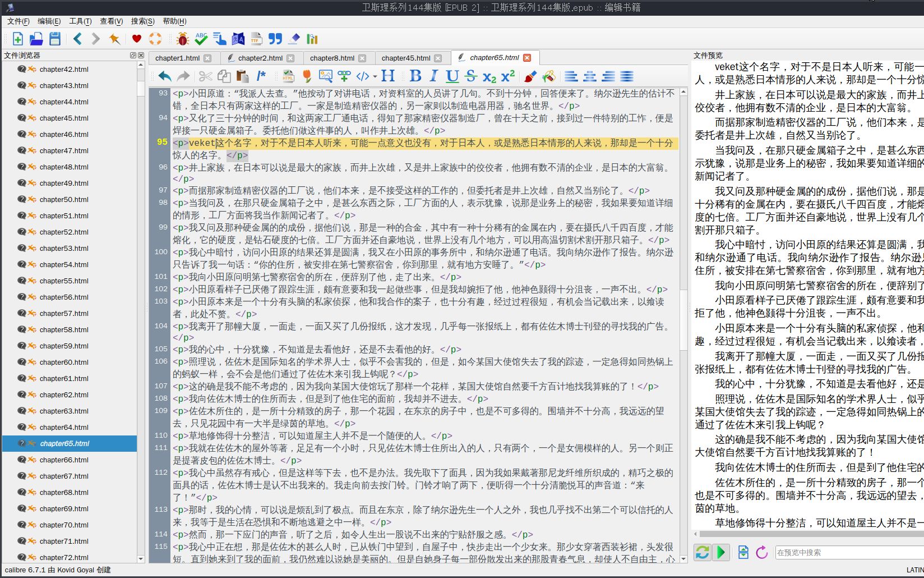Close the chapter8.html tab
924x578 pixels.
point(362,58)
